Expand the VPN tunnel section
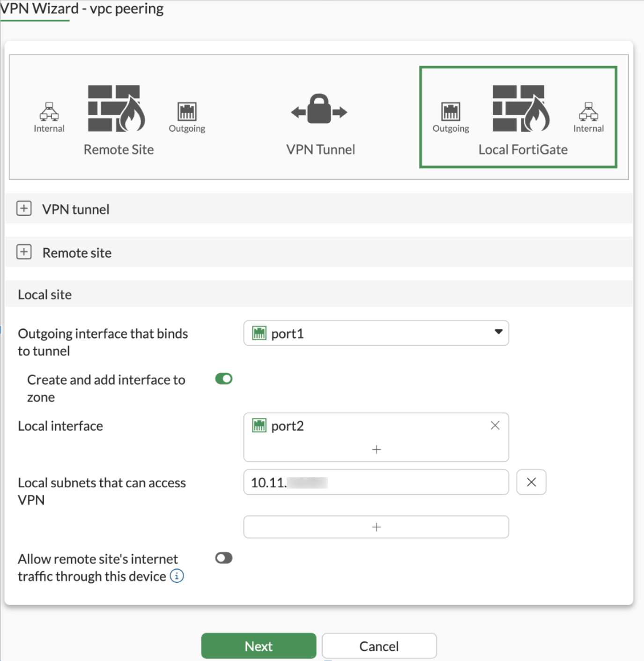The width and height of the screenshot is (644, 661). pyautogui.click(x=24, y=208)
